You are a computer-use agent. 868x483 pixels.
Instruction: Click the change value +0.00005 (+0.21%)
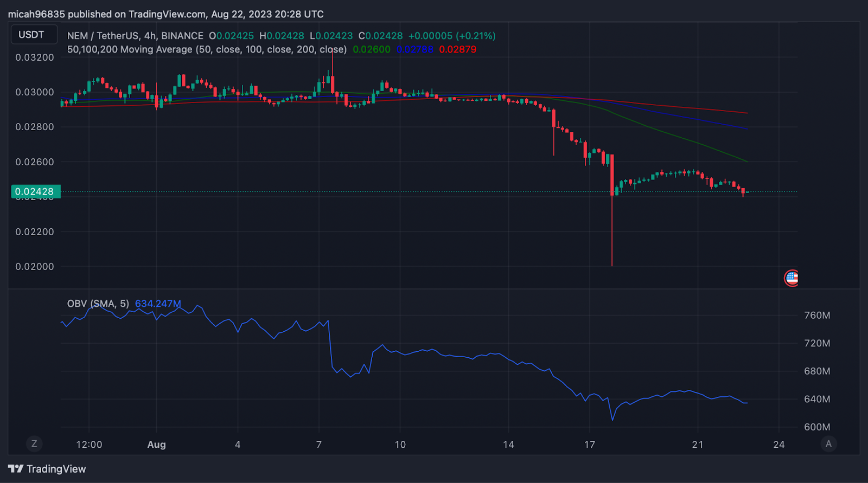click(x=452, y=36)
